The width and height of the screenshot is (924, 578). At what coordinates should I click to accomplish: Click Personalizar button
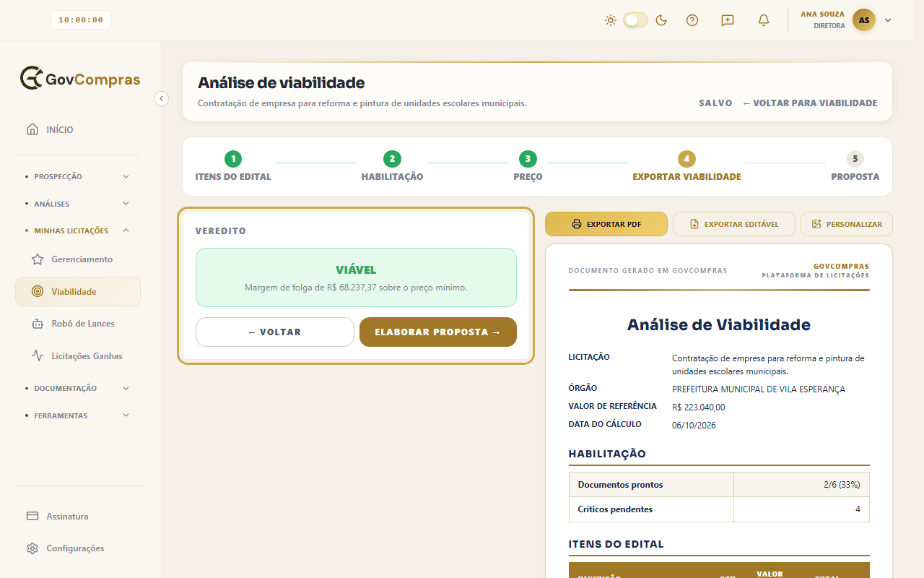(x=847, y=224)
